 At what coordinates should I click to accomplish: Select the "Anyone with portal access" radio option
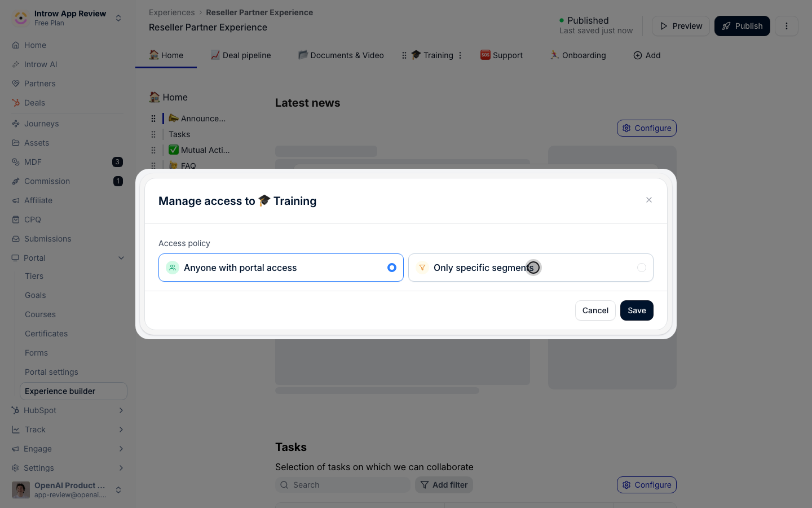pyautogui.click(x=281, y=268)
